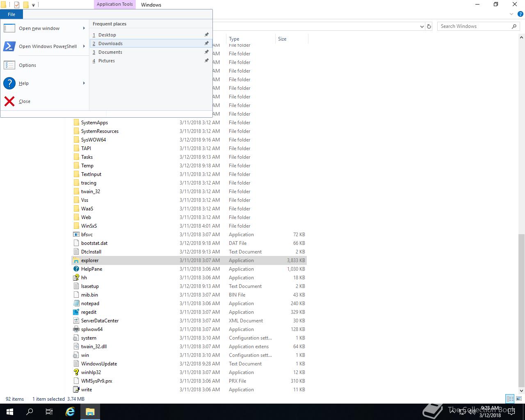
Task: Choose Open Windows PowerShell menu entry
Action: click(x=45, y=46)
